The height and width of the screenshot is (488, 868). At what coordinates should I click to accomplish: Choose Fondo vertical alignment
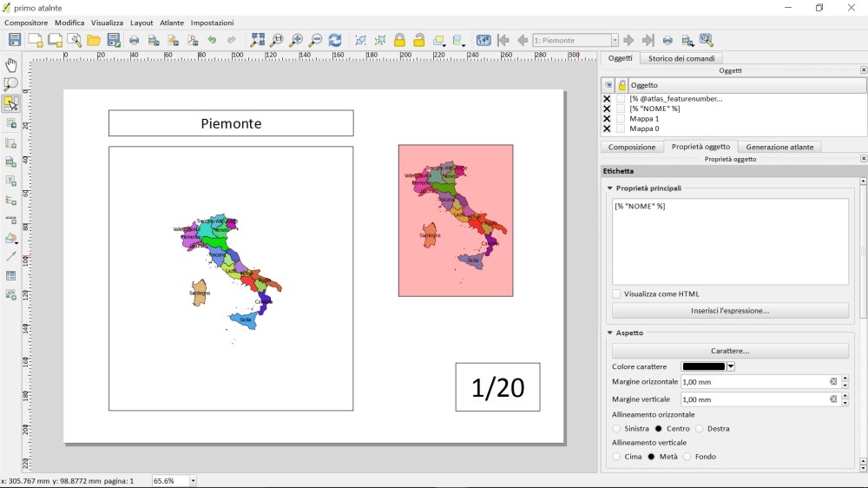pos(687,457)
